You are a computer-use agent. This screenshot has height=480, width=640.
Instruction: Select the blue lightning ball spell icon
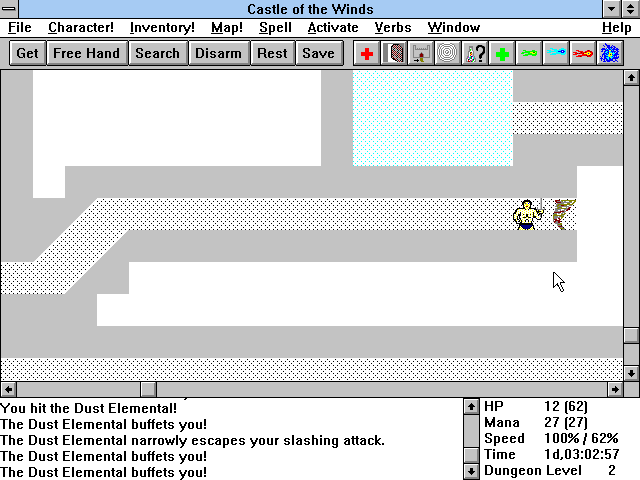pyautogui.click(x=609, y=53)
